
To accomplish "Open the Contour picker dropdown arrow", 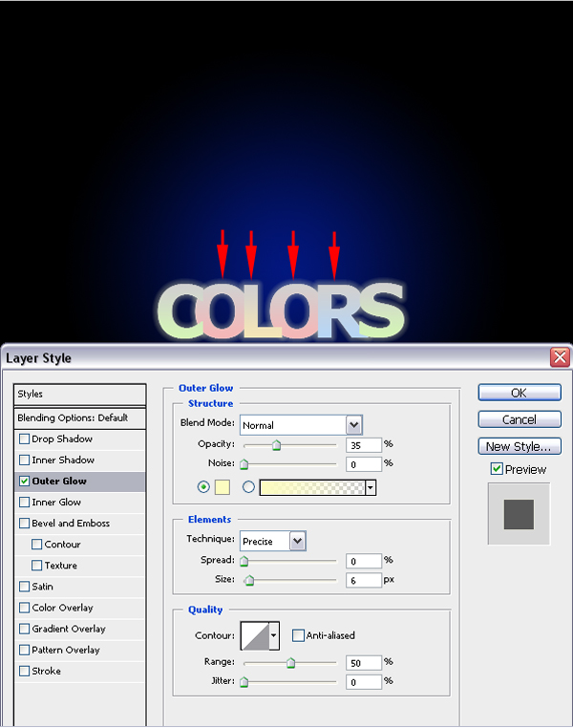I will point(274,635).
